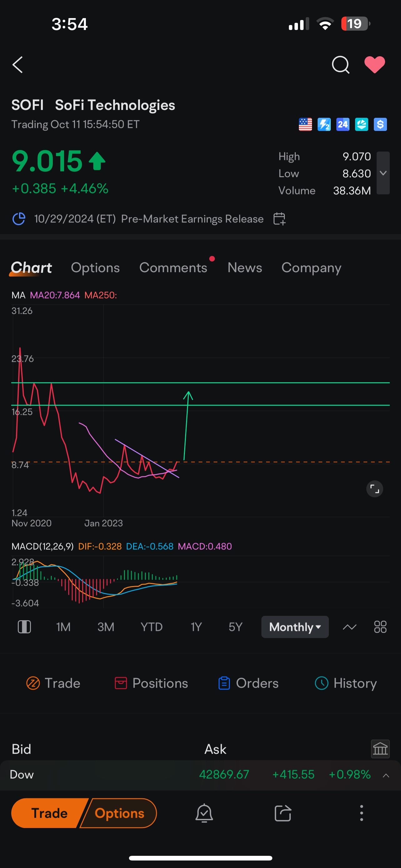The image size is (401, 868).
Task: Tap the MA250 indicator label
Action: click(x=101, y=295)
